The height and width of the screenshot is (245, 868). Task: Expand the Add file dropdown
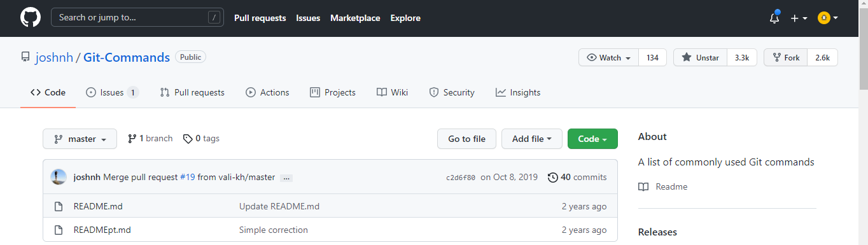[x=532, y=139]
